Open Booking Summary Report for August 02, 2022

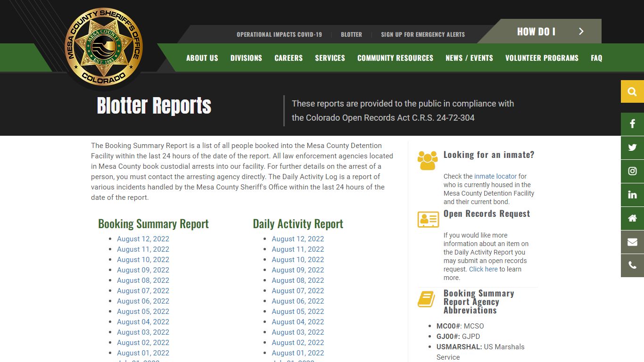point(143,343)
